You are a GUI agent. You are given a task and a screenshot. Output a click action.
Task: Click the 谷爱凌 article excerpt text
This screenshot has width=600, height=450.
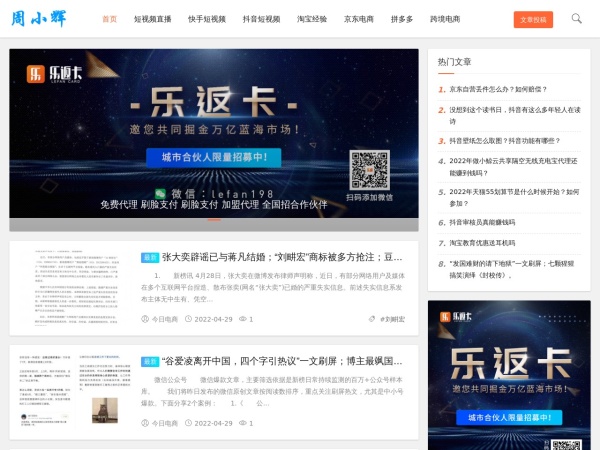point(272,391)
